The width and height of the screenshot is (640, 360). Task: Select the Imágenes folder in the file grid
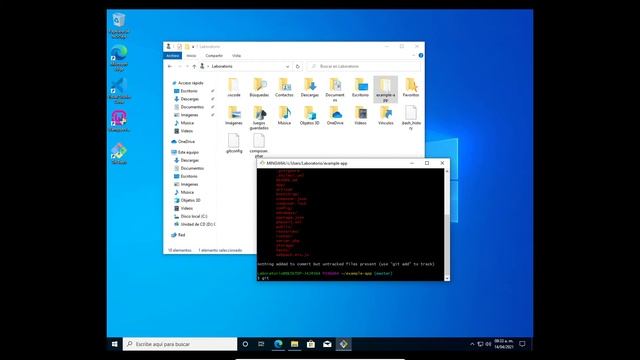coord(234,115)
